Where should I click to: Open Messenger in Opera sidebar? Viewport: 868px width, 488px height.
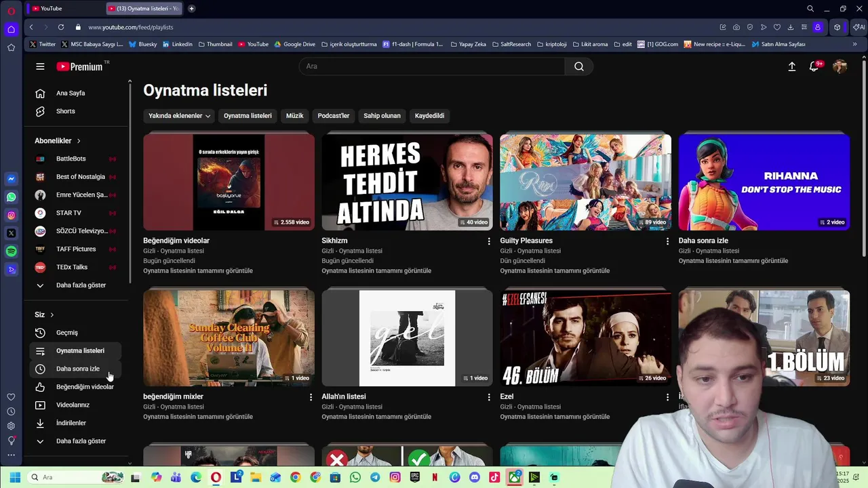click(11, 179)
